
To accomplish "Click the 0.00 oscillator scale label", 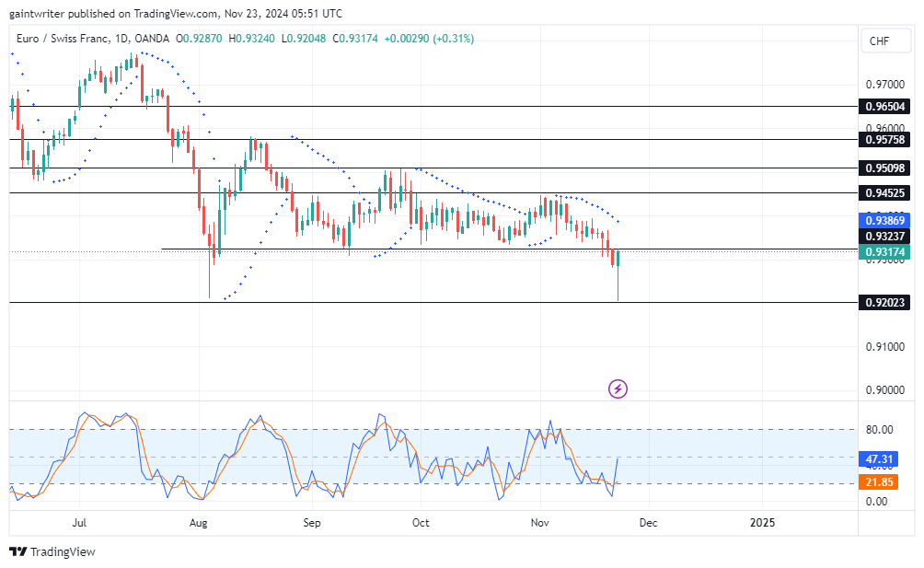I will [x=877, y=502].
